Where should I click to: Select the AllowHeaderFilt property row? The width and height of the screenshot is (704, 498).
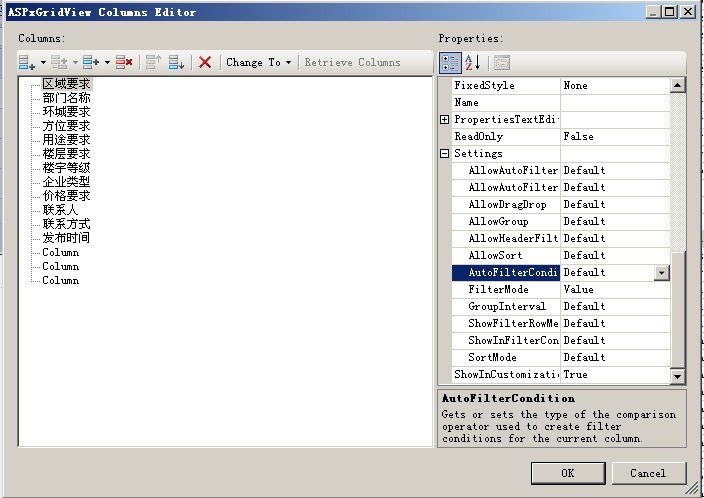coord(561,238)
